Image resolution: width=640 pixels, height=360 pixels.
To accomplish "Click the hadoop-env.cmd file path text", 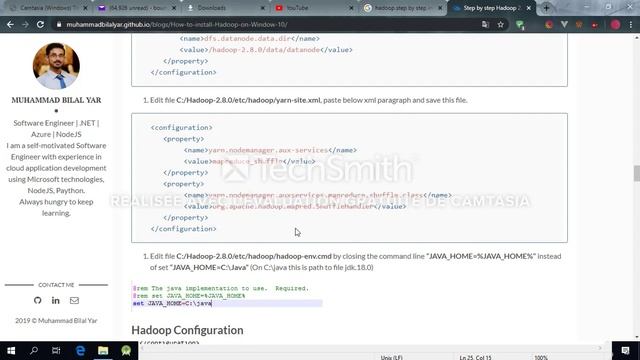I will pos(254,256).
